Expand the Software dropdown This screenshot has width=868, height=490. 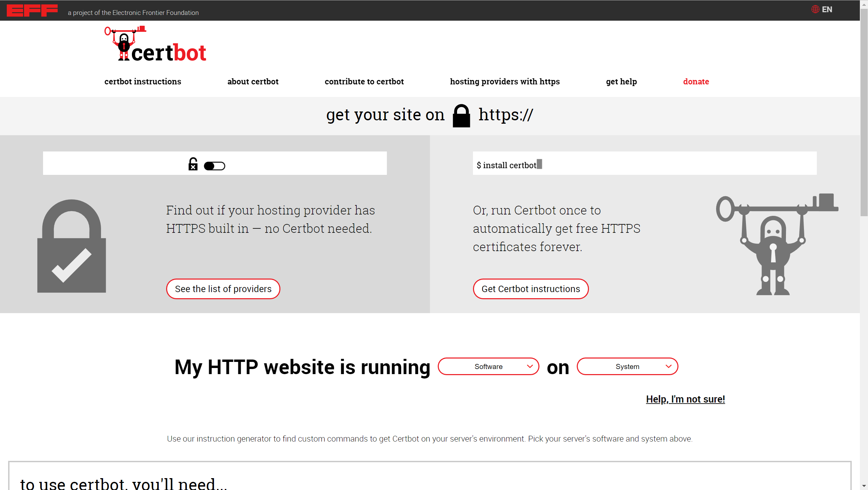(488, 366)
